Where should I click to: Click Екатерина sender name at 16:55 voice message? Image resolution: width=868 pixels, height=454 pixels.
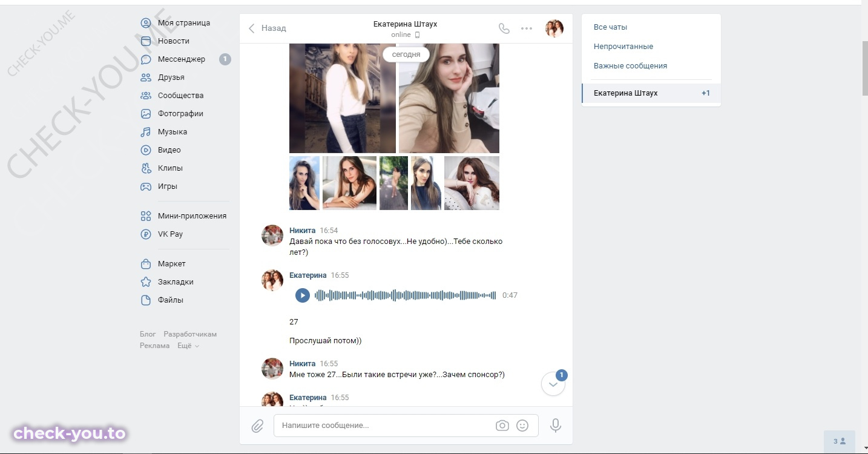click(308, 275)
